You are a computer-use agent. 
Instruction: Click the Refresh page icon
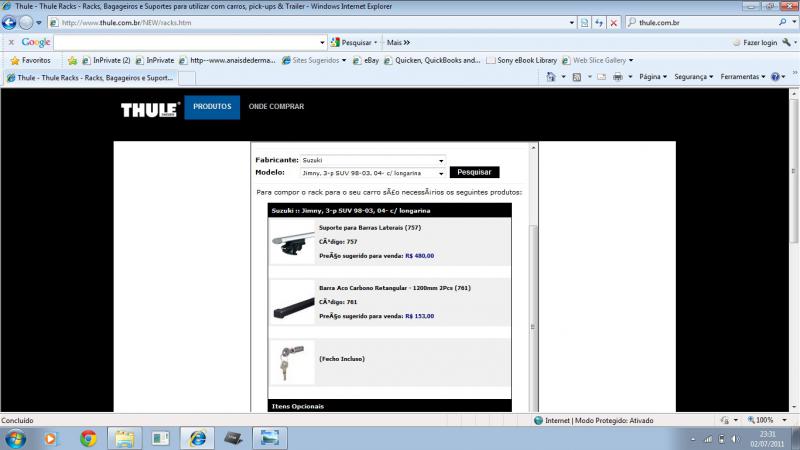(599, 23)
